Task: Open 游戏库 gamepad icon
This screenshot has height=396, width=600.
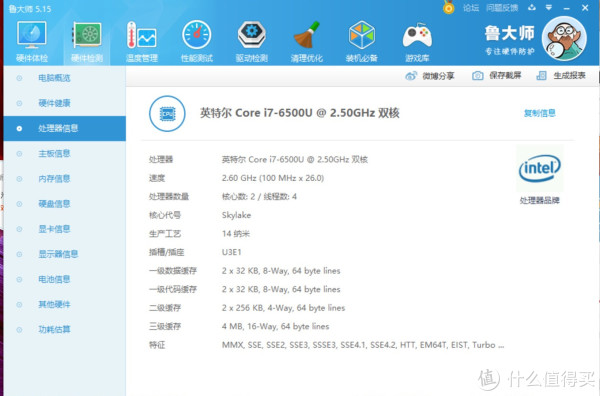Action: coord(417,36)
